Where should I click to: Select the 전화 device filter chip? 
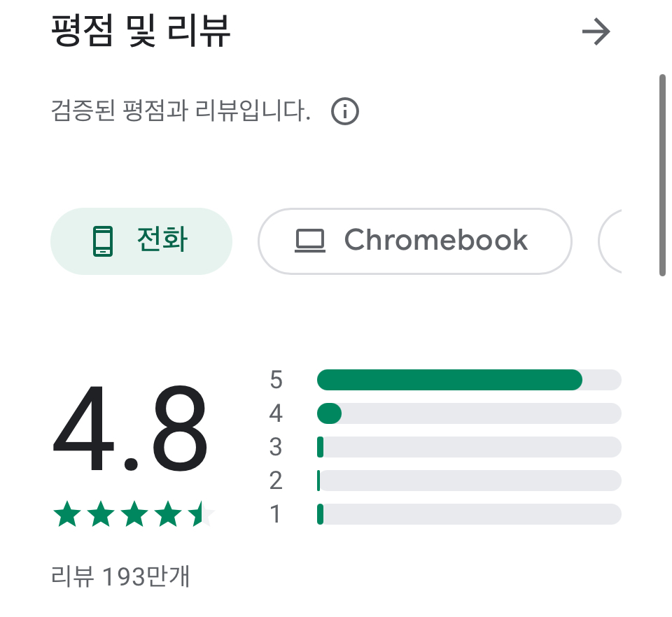141,241
